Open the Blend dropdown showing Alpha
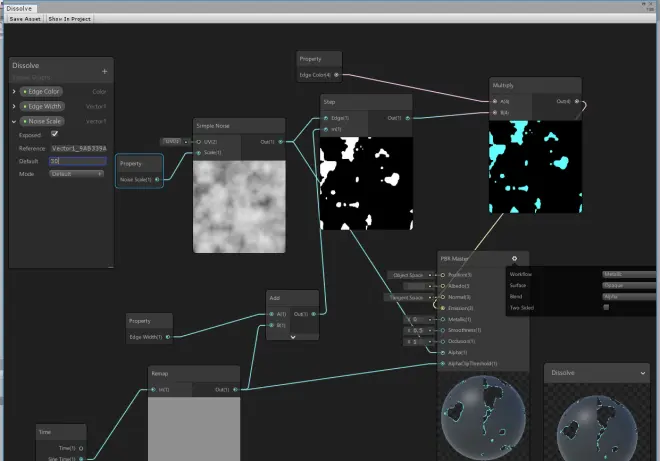The width and height of the screenshot is (660, 461). (x=630, y=296)
